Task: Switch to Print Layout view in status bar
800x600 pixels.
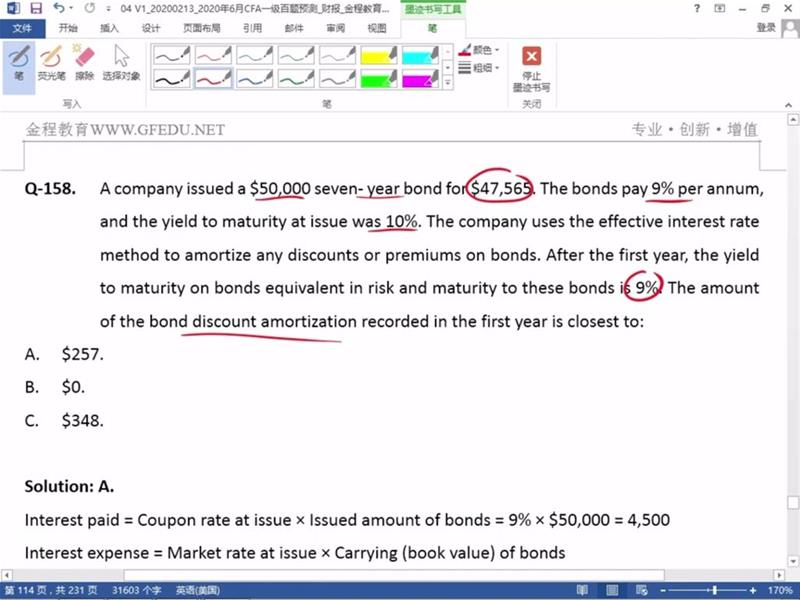Action: 610,590
